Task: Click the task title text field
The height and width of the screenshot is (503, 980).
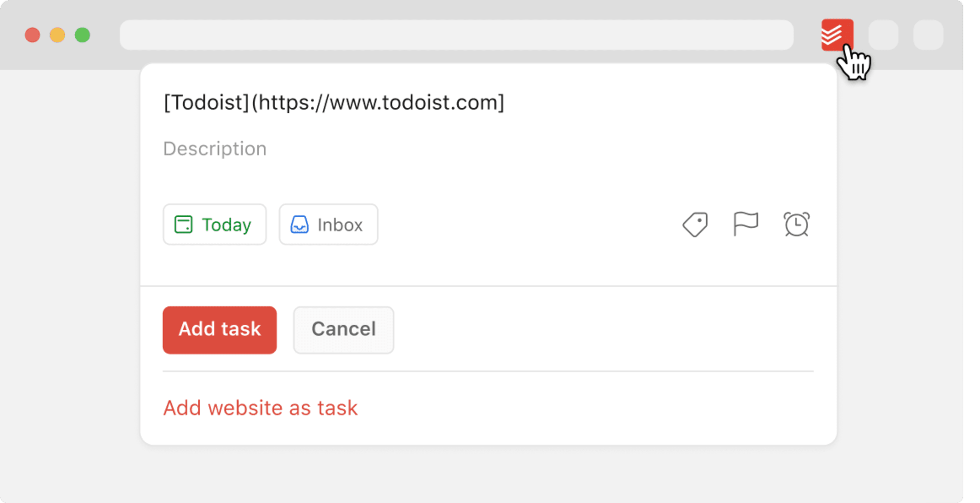Action: pyautogui.click(x=334, y=102)
